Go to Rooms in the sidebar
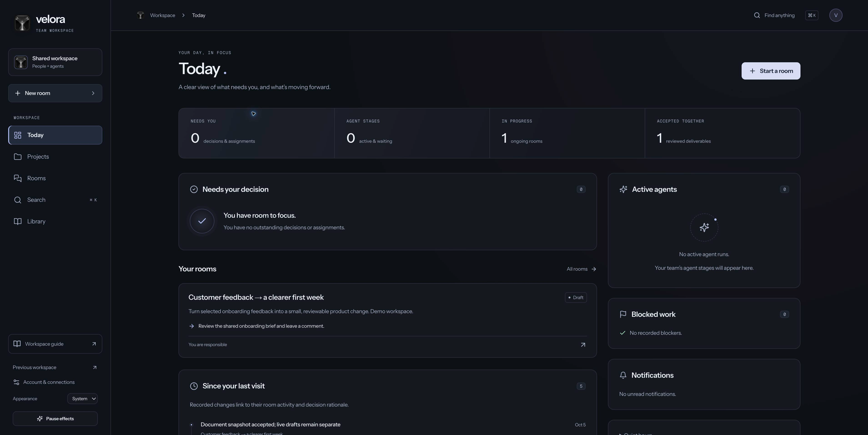The height and width of the screenshot is (435, 868). pyautogui.click(x=55, y=178)
